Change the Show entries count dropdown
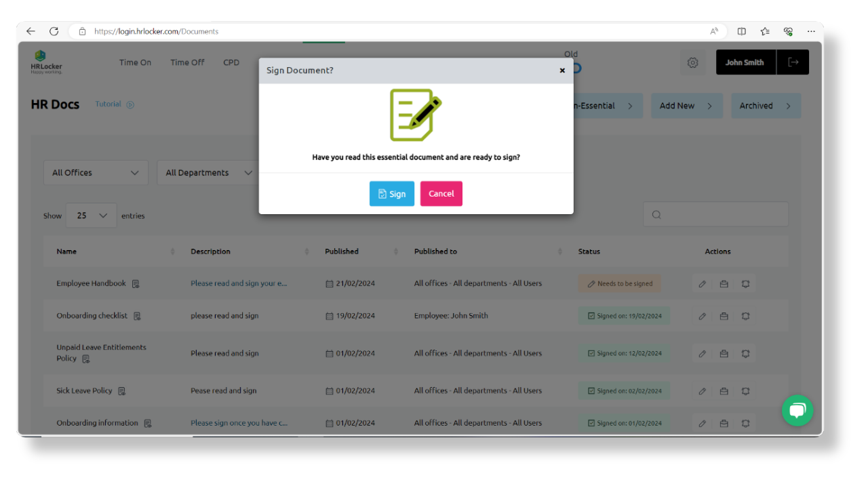 click(x=90, y=215)
